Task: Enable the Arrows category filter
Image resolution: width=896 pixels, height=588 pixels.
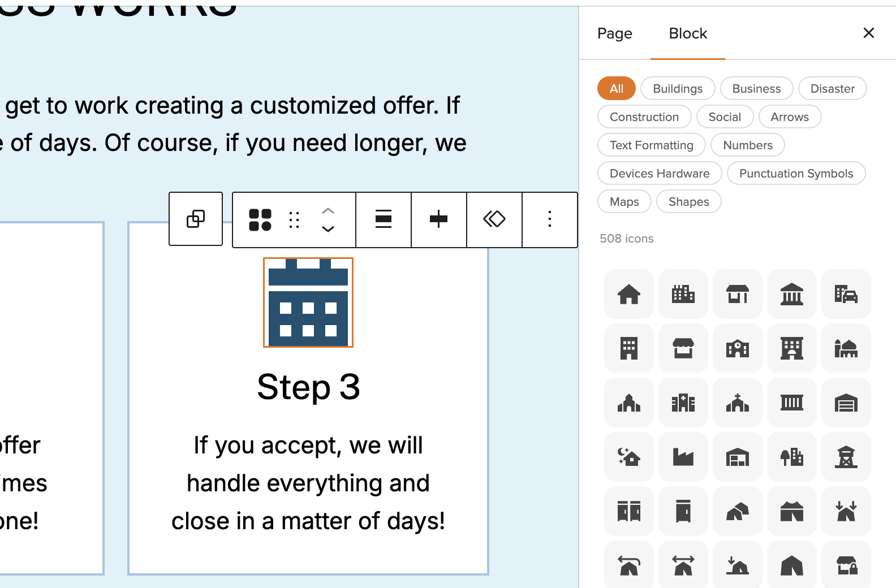Action: click(789, 117)
